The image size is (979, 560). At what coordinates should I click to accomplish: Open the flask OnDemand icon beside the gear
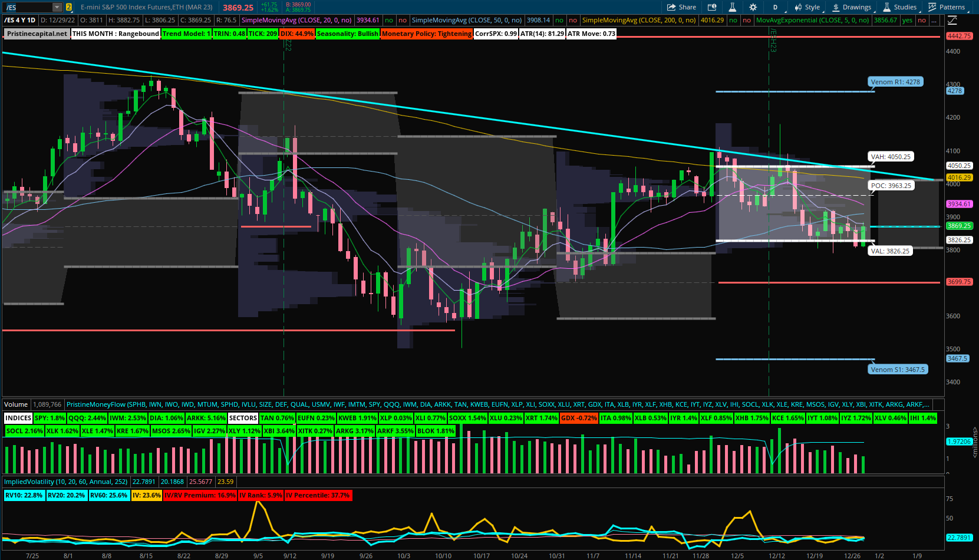point(732,7)
